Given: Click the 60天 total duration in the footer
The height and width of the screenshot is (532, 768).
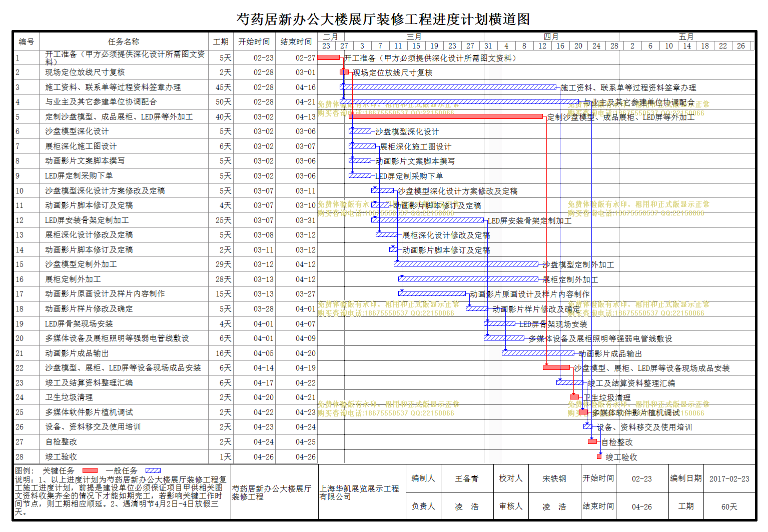Looking at the screenshot, I should click(x=729, y=506).
